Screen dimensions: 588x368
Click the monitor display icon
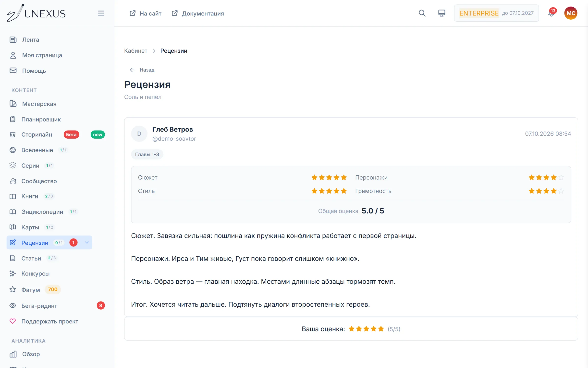pyautogui.click(x=442, y=13)
